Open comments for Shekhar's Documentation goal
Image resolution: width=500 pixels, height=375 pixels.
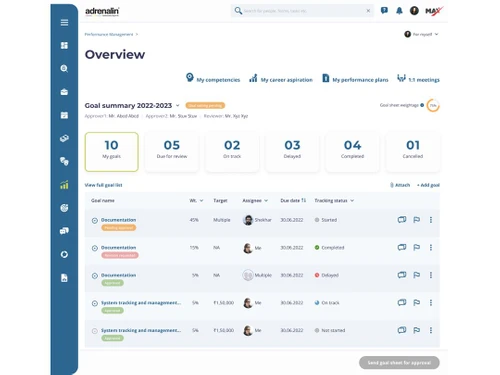(x=402, y=220)
